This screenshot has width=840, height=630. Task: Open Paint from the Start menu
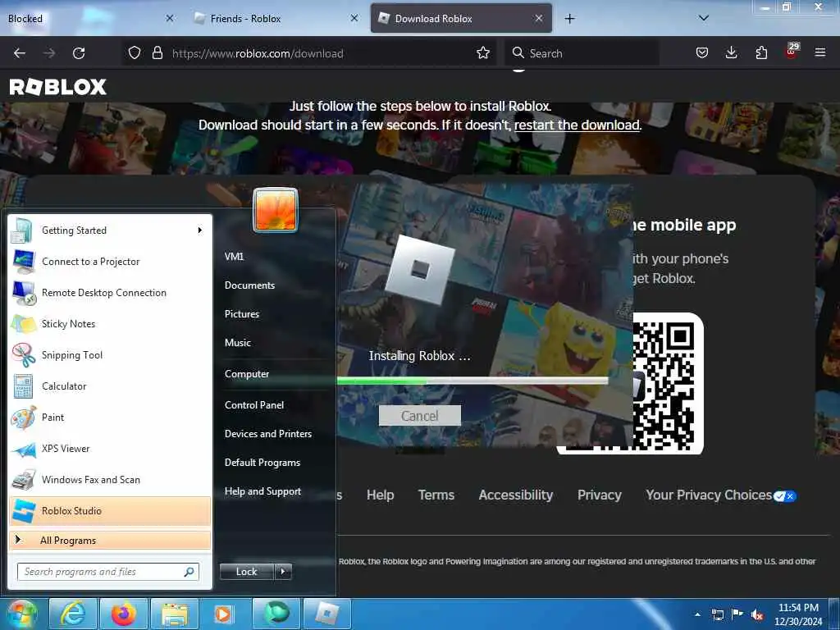[110, 418]
